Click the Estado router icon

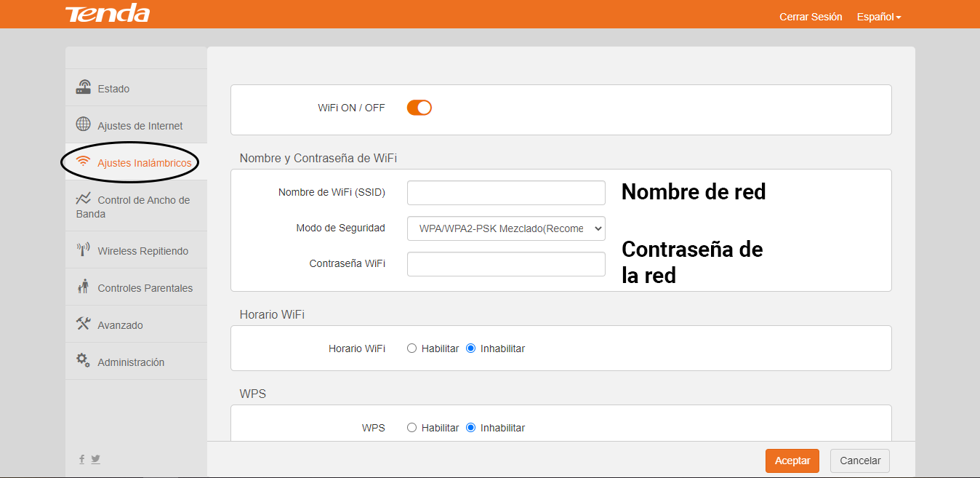(84, 88)
